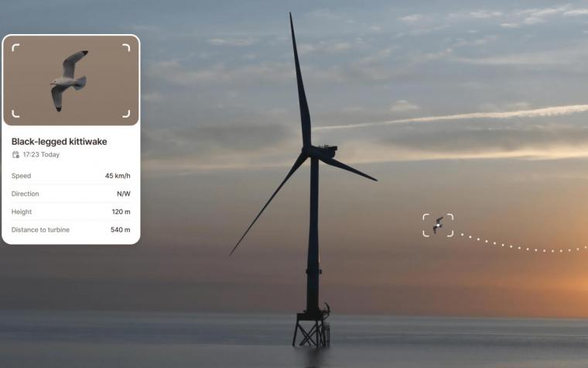
Task: Click the kittiwake thumbnail image in the card
Action: [71, 81]
